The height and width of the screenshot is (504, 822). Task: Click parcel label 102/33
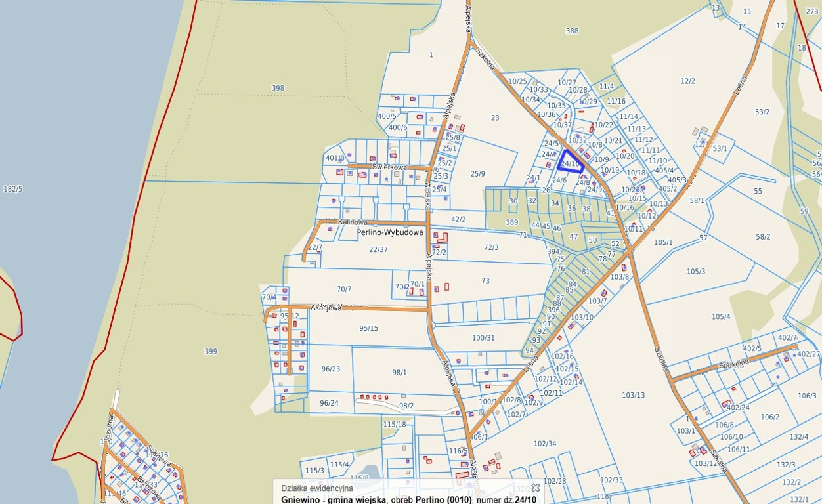pyautogui.click(x=611, y=480)
